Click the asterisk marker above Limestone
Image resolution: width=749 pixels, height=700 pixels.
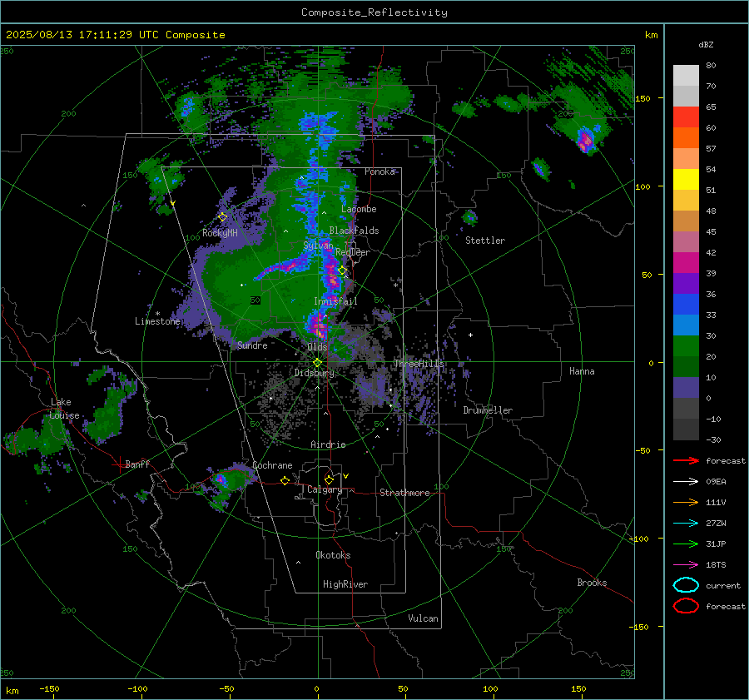click(x=157, y=314)
